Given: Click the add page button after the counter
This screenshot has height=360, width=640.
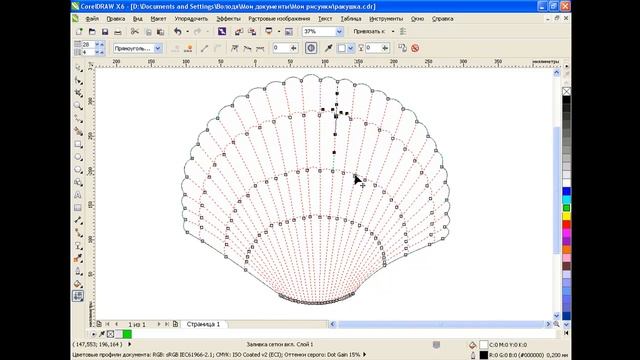Looking at the screenshot, I should point(176,324).
